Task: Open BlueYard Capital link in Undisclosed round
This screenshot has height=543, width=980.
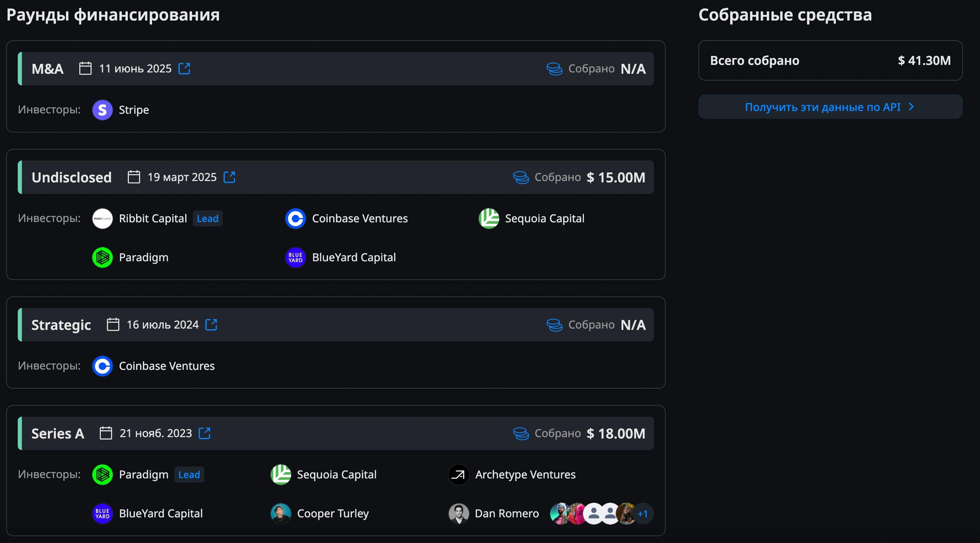Action: [354, 258]
